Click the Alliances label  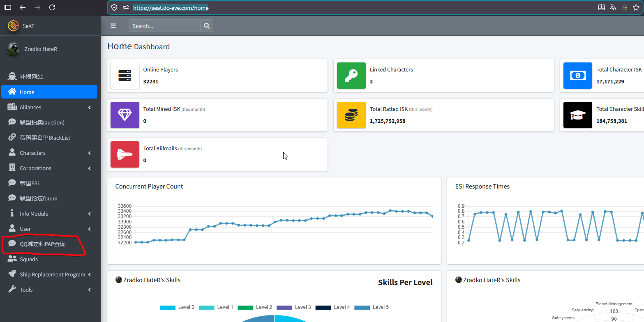pos(30,107)
